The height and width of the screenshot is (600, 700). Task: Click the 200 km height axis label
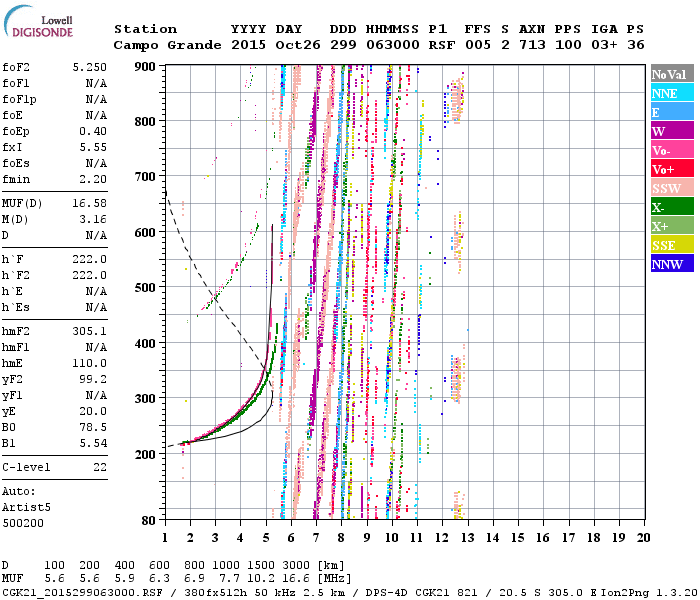click(145, 454)
